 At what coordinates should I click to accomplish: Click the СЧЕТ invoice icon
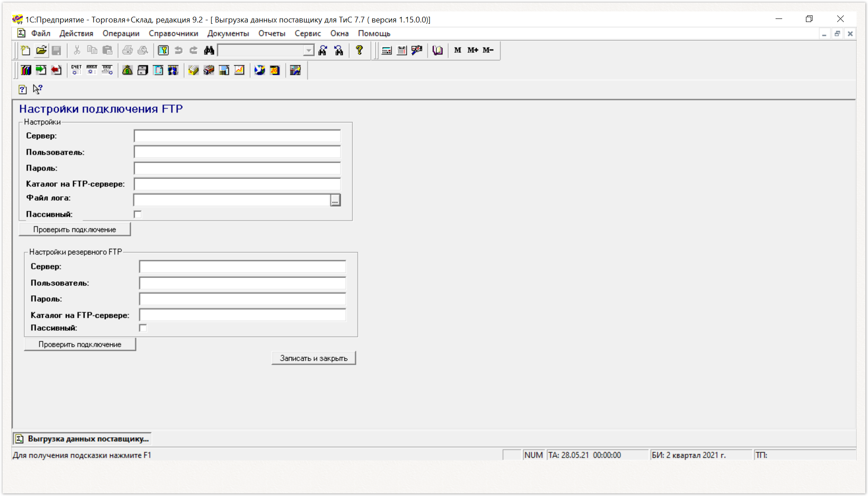coord(77,70)
